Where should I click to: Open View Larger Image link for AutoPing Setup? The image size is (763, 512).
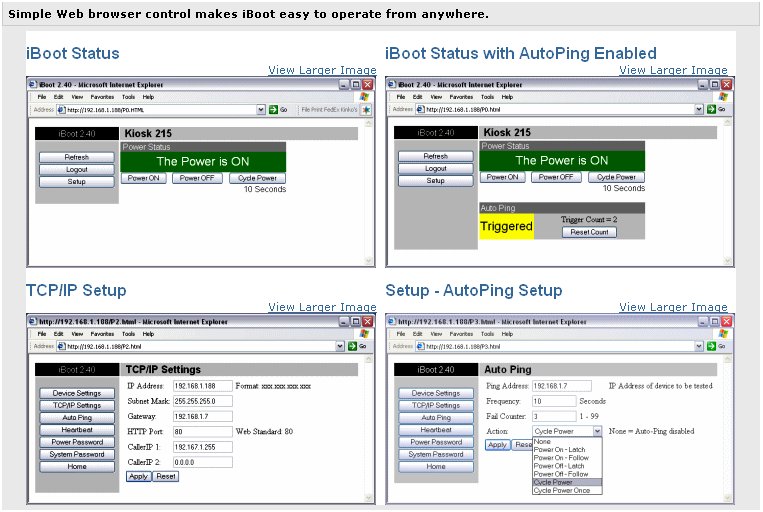coord(673,307)
